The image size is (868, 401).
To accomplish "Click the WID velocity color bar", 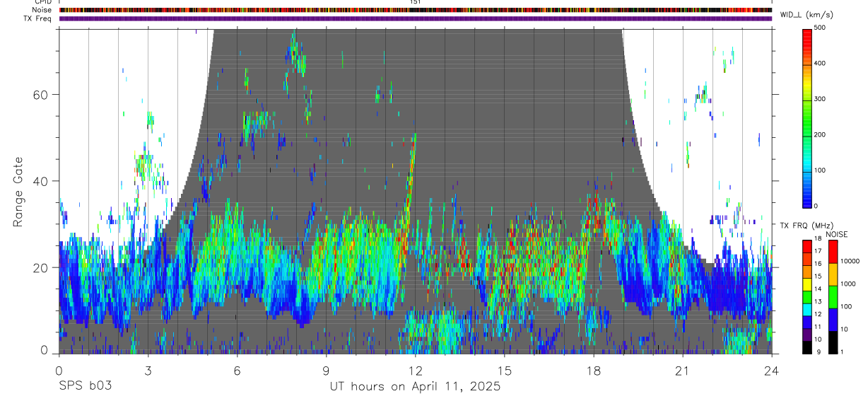I will pyautogui.click(x=807, y=117).
